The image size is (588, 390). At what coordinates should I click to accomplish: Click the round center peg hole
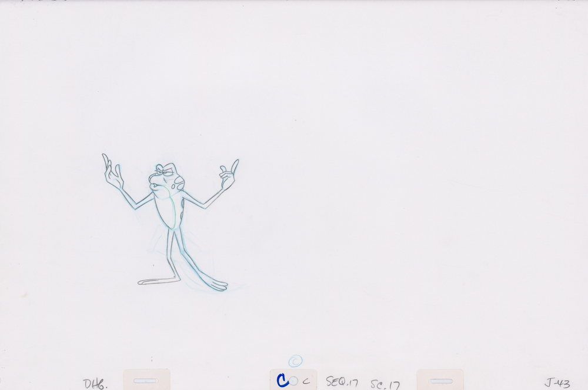pos(293,381)
